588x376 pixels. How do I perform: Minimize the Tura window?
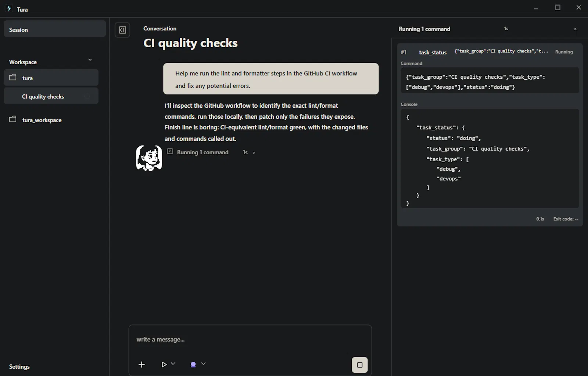(x=536, y=8)
